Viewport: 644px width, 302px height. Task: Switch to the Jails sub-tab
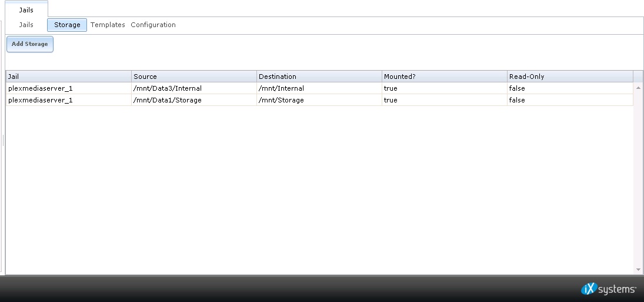coord(26,25)
